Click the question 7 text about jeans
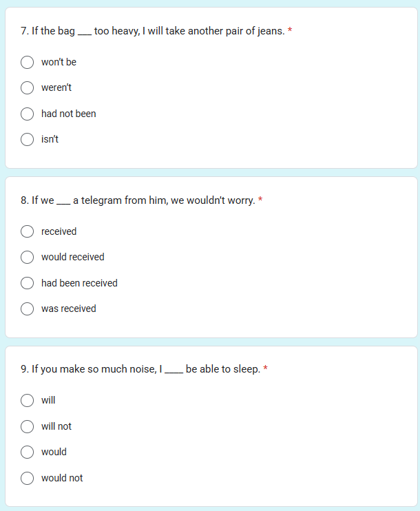Screen dimensions: 420x511 [x=152, y=31]
